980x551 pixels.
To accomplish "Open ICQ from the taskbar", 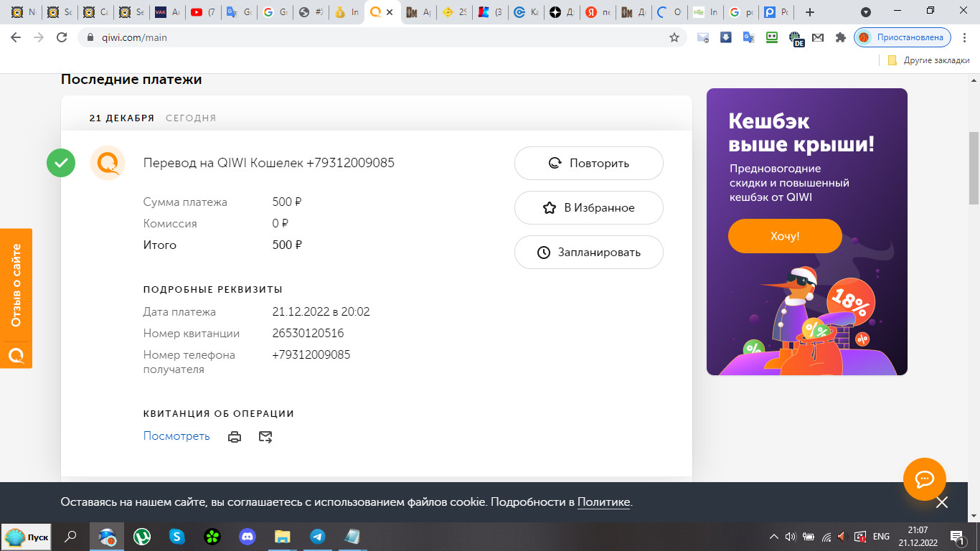I will click(x=212, y=537).
